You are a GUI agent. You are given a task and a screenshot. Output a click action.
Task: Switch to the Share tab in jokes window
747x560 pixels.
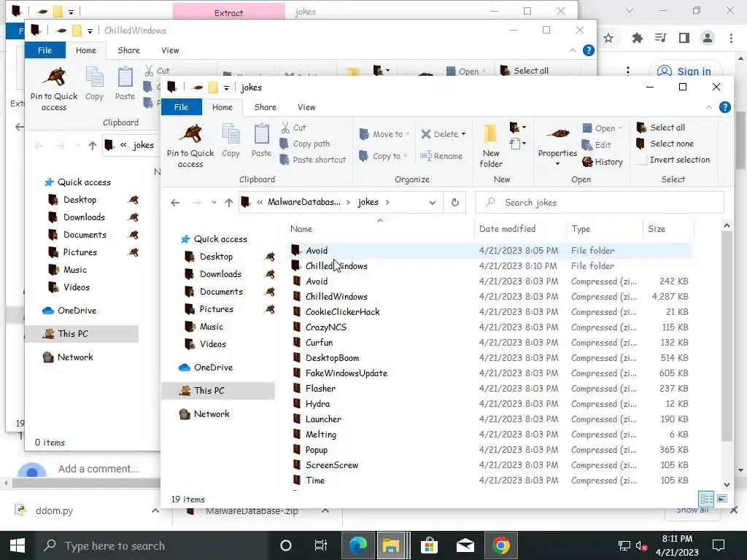tap(266, 107)
